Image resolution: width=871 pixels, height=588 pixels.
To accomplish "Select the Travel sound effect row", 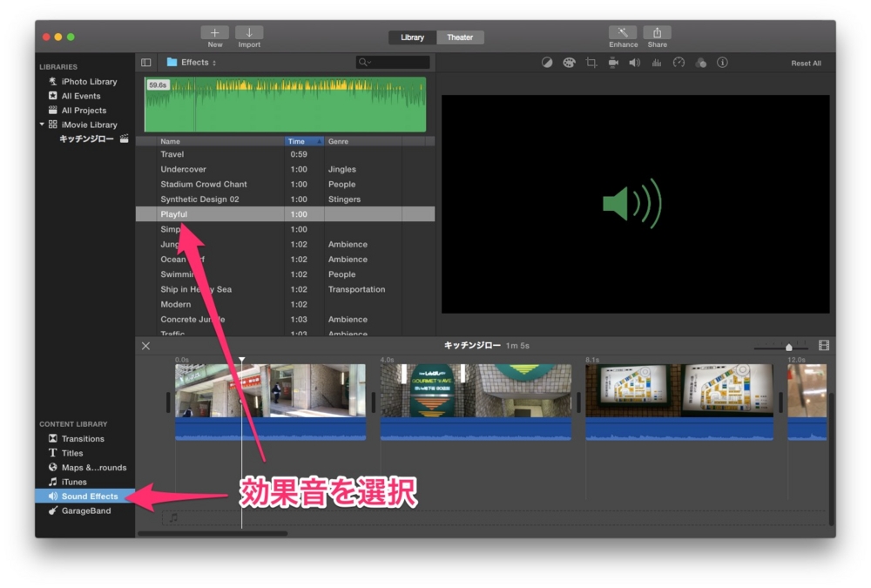I will pyautogui.click(x=285, y=154).
